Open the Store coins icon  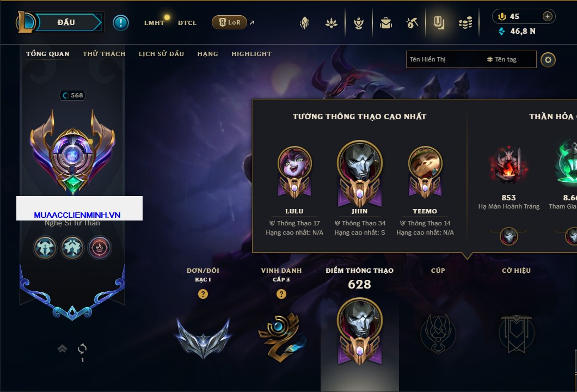tap(465, 23)
